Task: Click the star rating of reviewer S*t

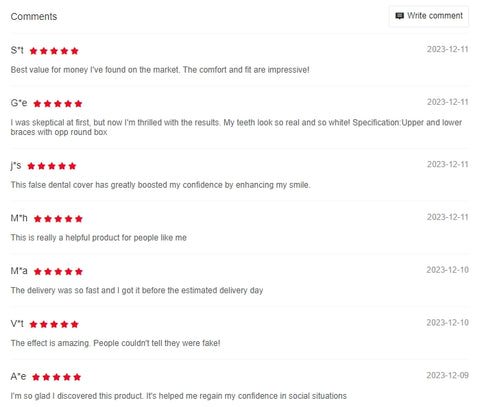Action: tap(54, 51)
